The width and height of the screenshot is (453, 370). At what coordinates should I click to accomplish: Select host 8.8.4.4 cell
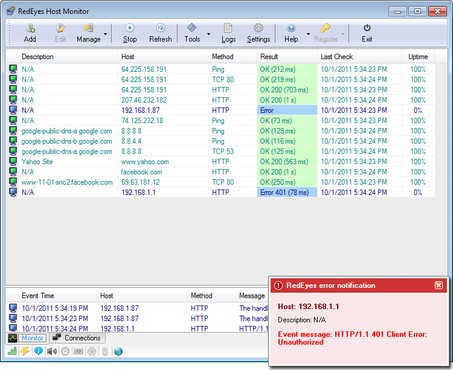click(131, 141)
